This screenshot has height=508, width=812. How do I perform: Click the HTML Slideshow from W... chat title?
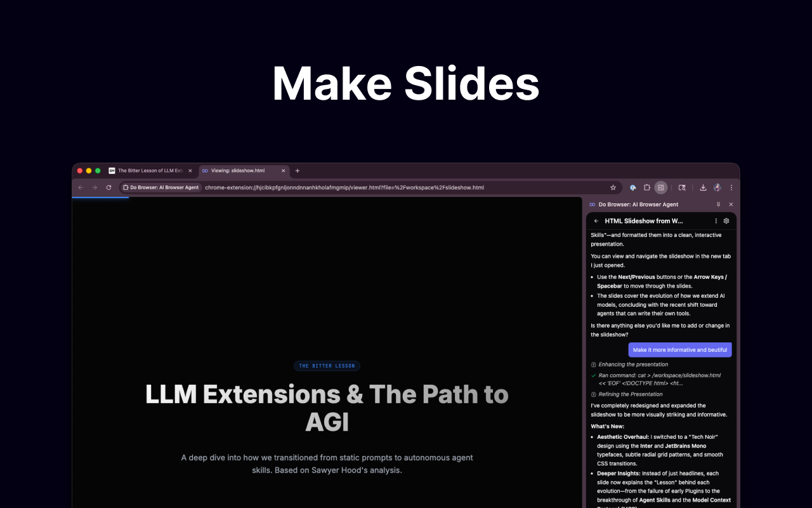644,221
